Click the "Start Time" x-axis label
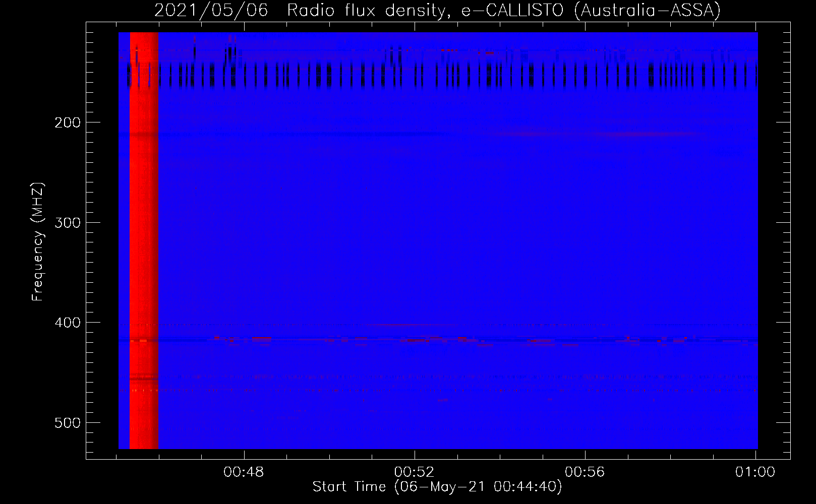The width and height of the screenshot is (816, 504). pos(437,487)
